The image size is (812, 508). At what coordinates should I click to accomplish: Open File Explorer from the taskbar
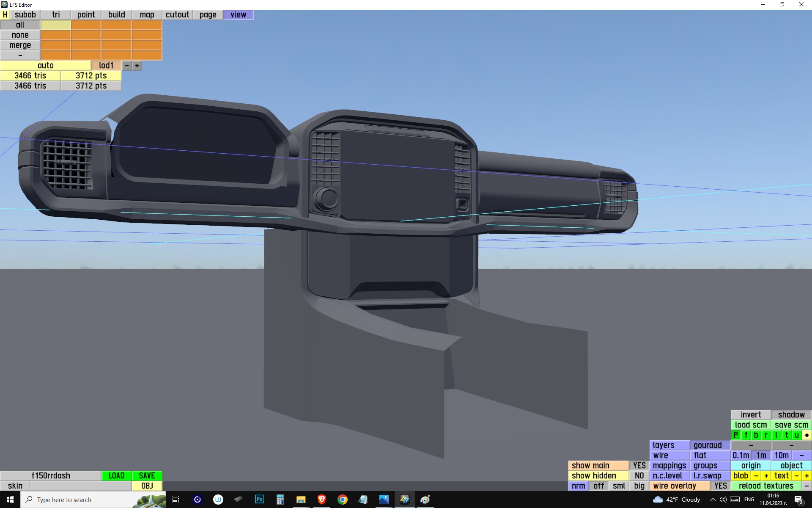coord(301,500)
